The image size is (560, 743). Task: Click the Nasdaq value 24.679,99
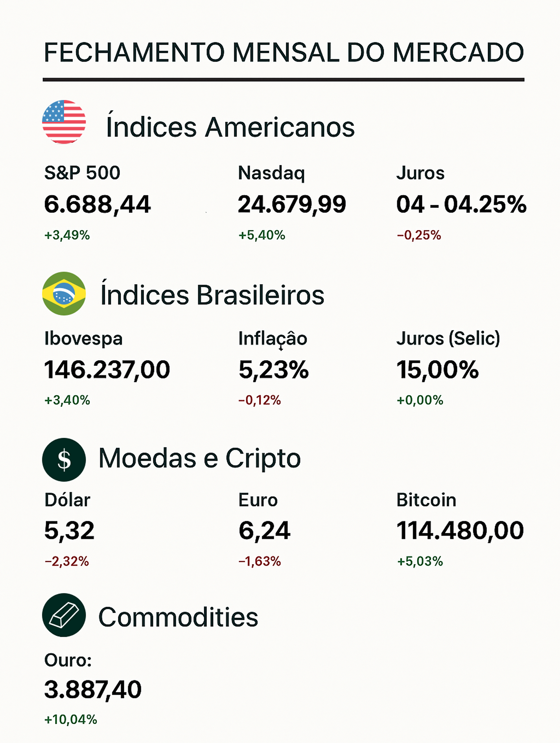[292, 204]
